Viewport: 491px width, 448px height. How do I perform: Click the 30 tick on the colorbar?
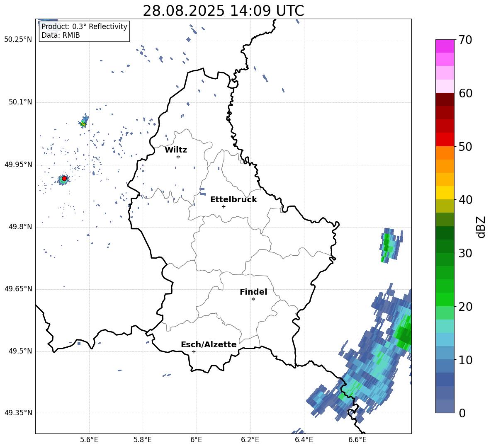[466, 253]
